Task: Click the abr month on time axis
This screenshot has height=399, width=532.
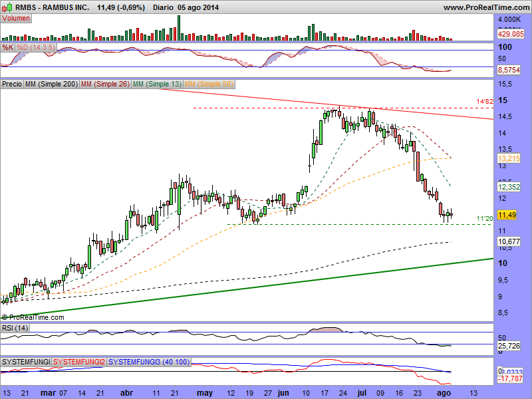Action: pos(126,393)
